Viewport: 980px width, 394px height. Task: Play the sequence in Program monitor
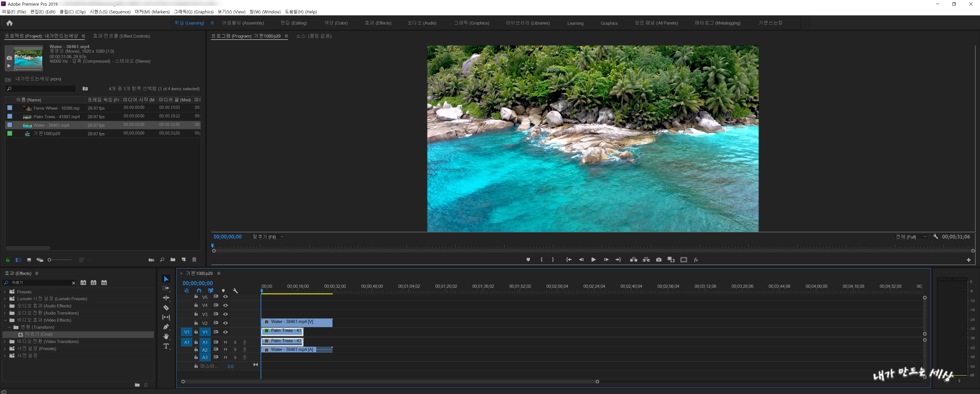[593, 260]
